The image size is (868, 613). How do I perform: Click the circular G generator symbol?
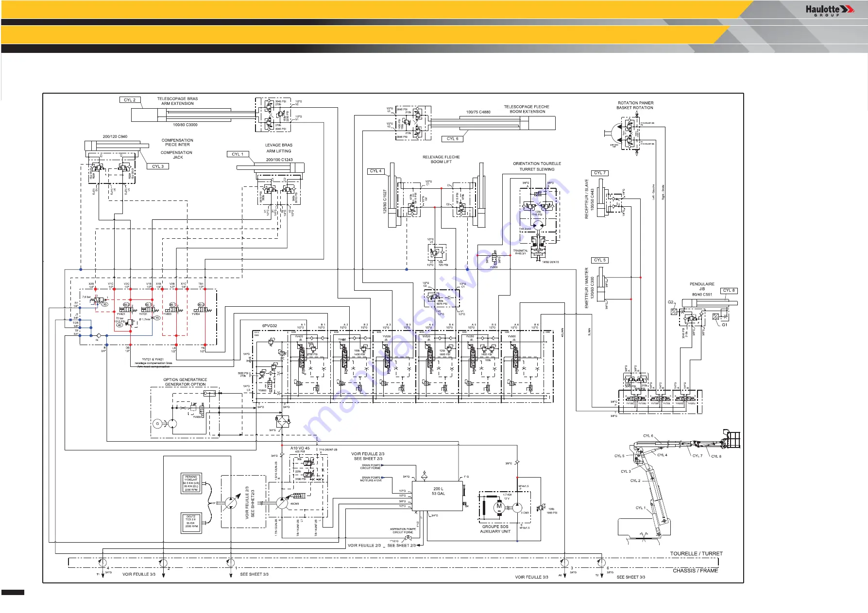click(157, 424)
